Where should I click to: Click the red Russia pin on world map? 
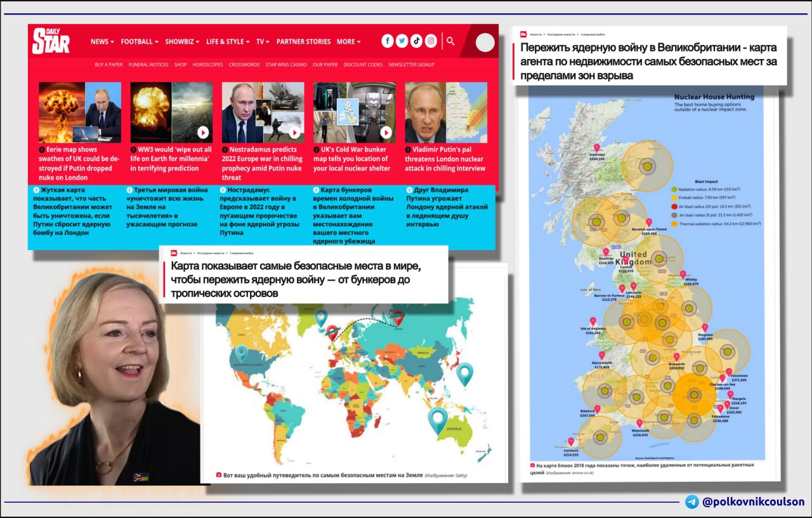(x=398, y=317)
